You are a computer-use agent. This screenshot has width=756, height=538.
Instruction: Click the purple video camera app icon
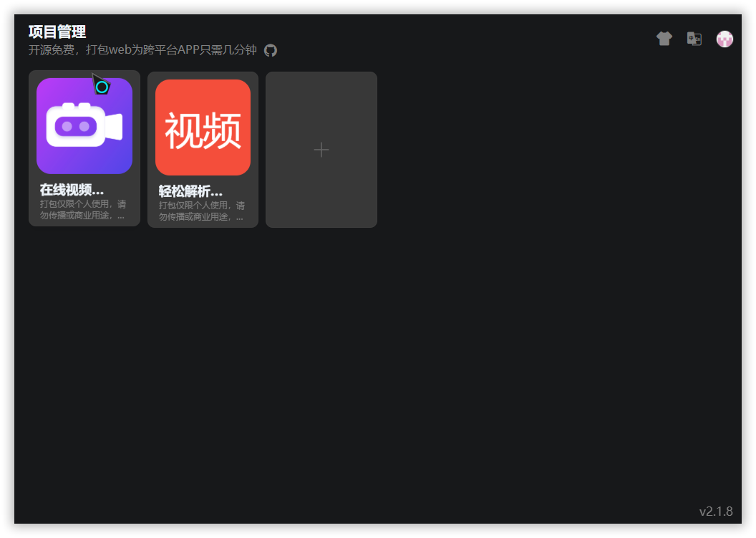pyautogui.click(x=84, y=126)
